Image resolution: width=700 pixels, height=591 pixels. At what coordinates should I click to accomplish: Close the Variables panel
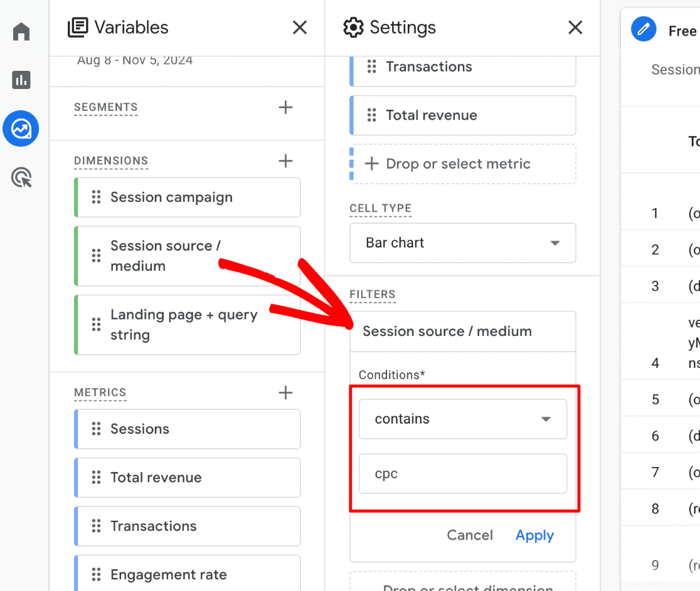(299, 27)
